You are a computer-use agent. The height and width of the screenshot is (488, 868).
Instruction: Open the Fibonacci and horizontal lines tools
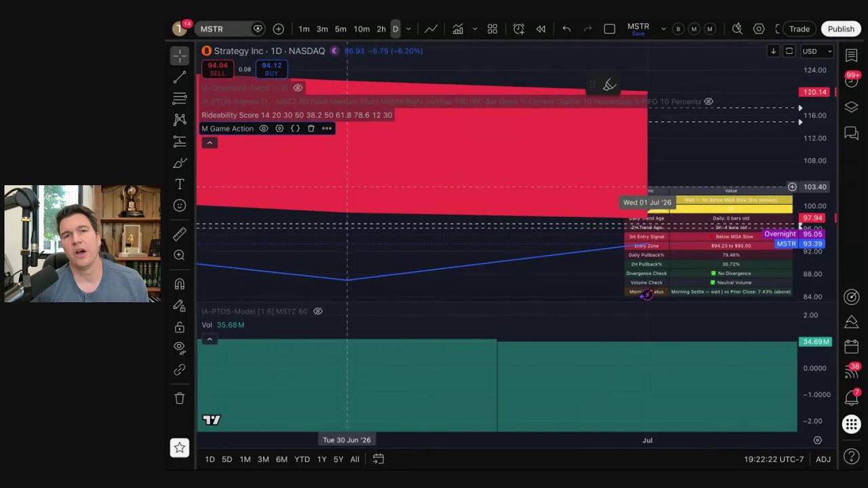[180, 98]
